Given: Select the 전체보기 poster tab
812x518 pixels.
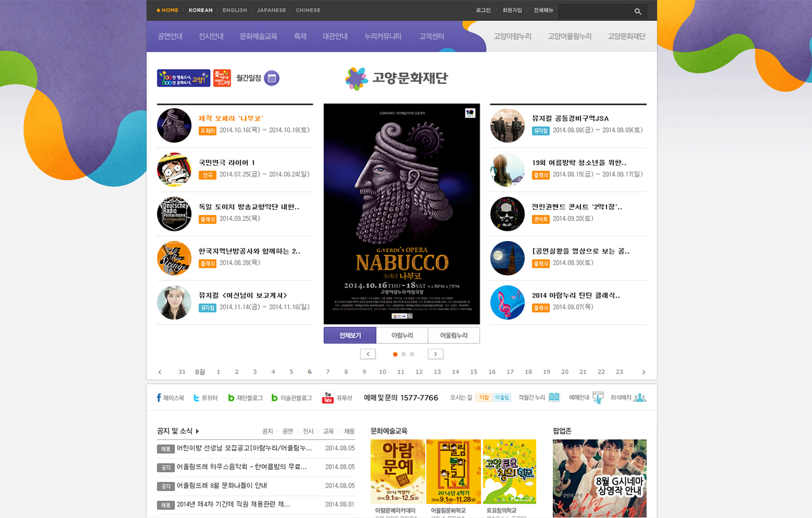Looking at the screenshot, I should click(350, 335).
